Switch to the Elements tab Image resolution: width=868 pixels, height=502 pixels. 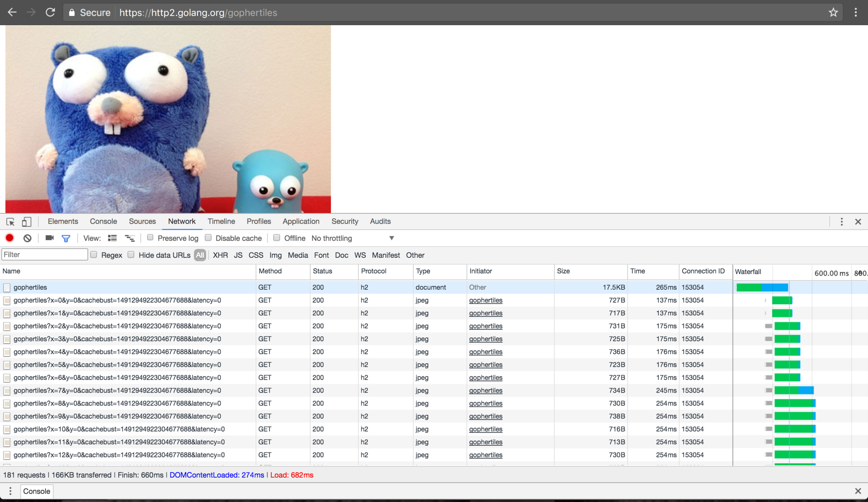(63, 221)
